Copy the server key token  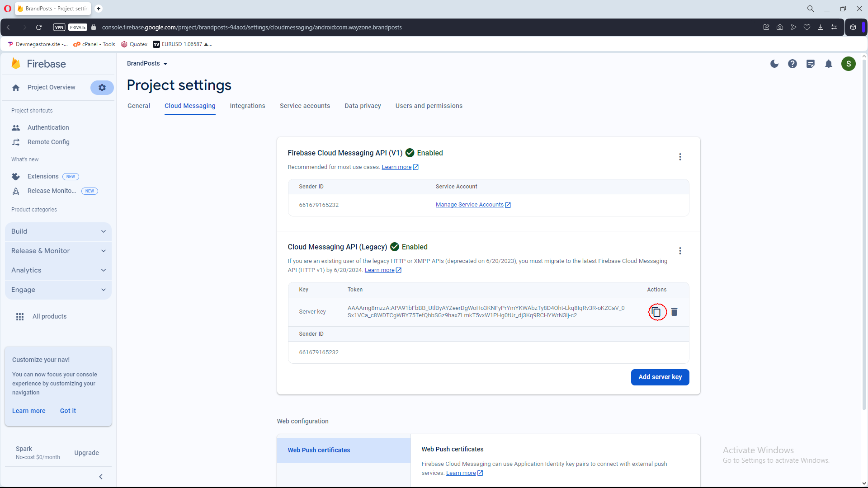point(656,312)
